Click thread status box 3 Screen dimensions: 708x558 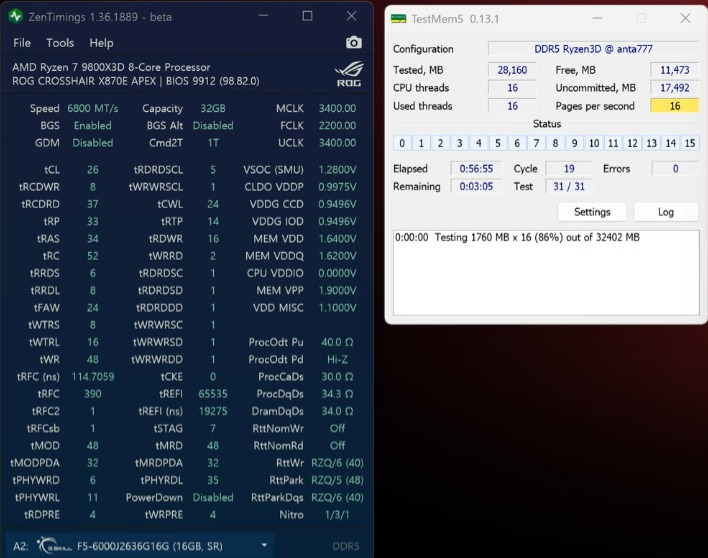coord(459,143)
